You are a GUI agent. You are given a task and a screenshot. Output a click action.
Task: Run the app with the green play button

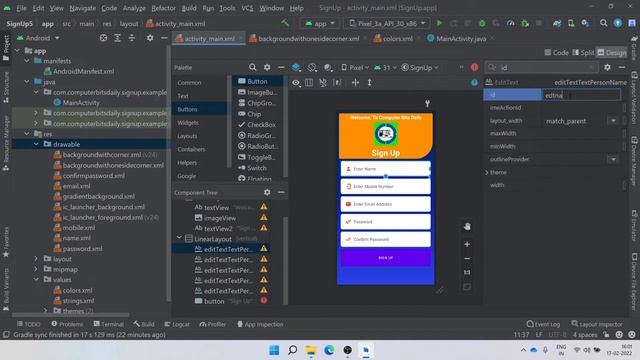coord(440,23)
